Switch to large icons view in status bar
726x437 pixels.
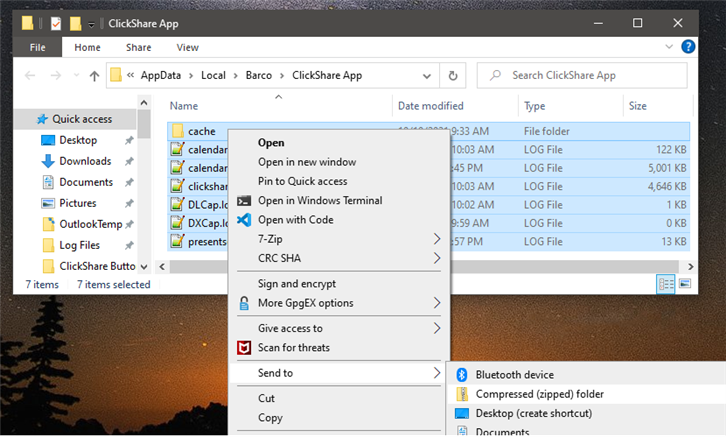click(x=685, y=285)
